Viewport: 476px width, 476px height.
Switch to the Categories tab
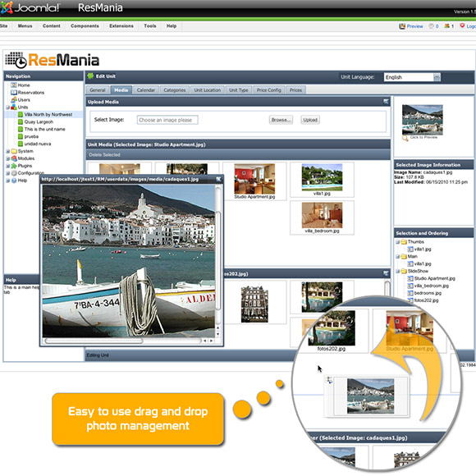(x=175, y=89)
